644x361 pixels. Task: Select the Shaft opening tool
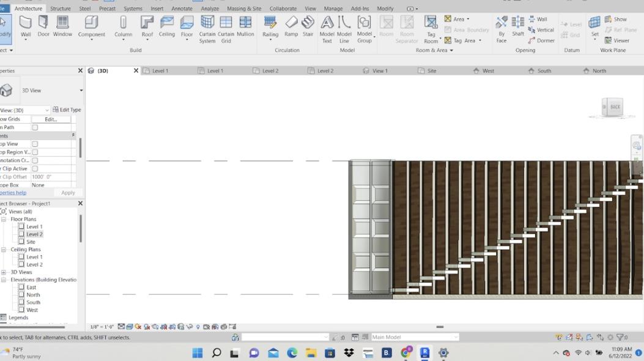(x=518, y=27)
